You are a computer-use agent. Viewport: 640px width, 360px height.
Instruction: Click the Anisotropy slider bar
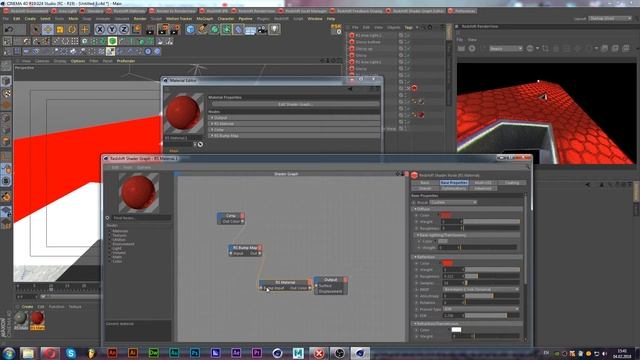(492, 296)
